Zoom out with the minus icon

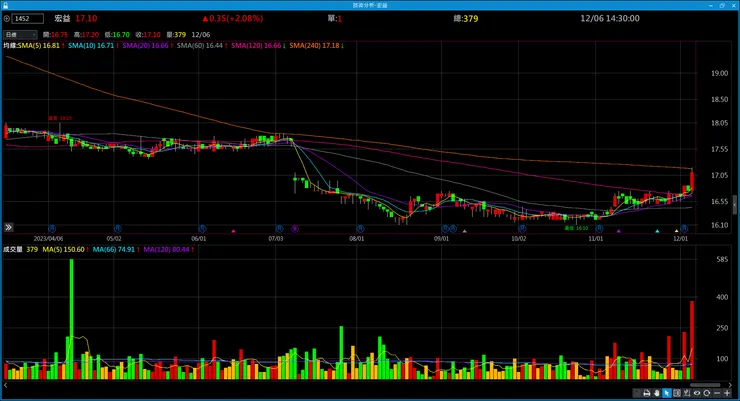pyautogui.click(x=717, y=393)
